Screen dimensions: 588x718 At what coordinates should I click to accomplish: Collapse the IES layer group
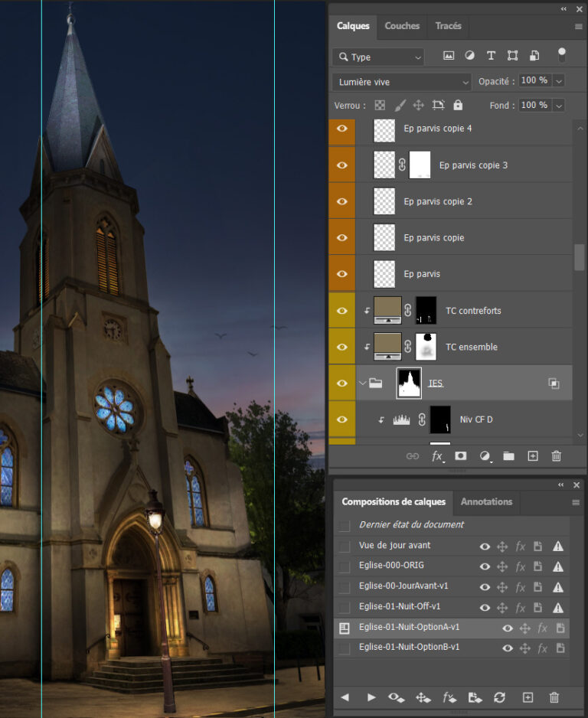362,383
